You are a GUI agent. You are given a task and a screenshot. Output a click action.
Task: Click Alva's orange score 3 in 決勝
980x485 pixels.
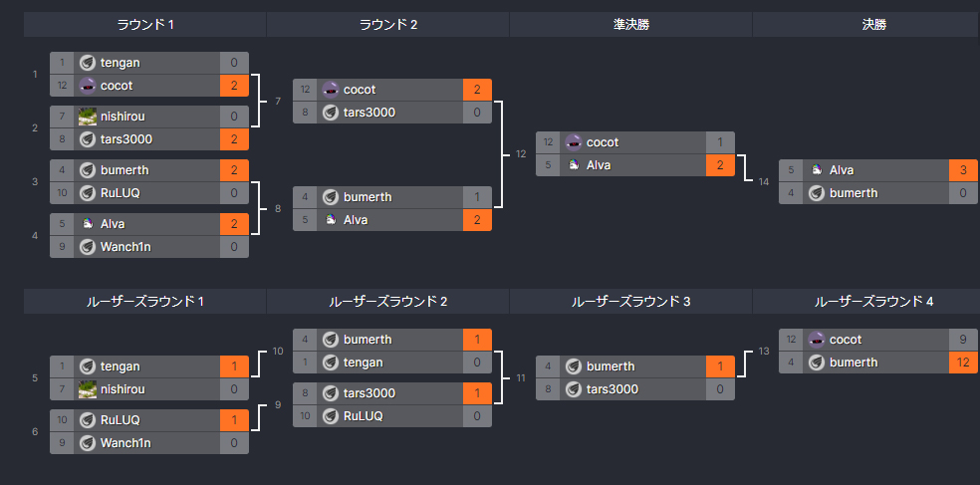tap(963, 170)
